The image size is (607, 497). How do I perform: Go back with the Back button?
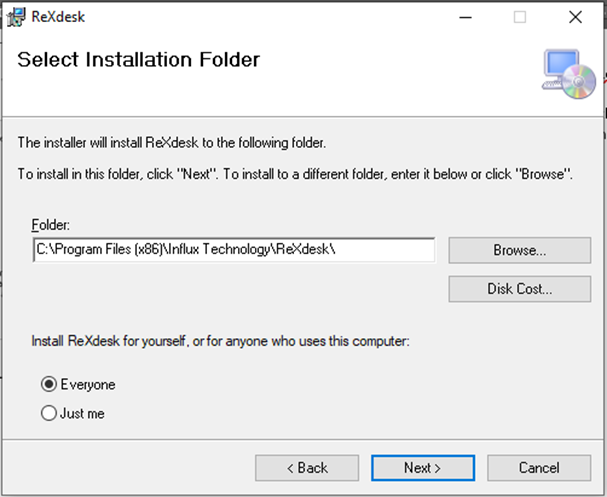tap(308, 467)
